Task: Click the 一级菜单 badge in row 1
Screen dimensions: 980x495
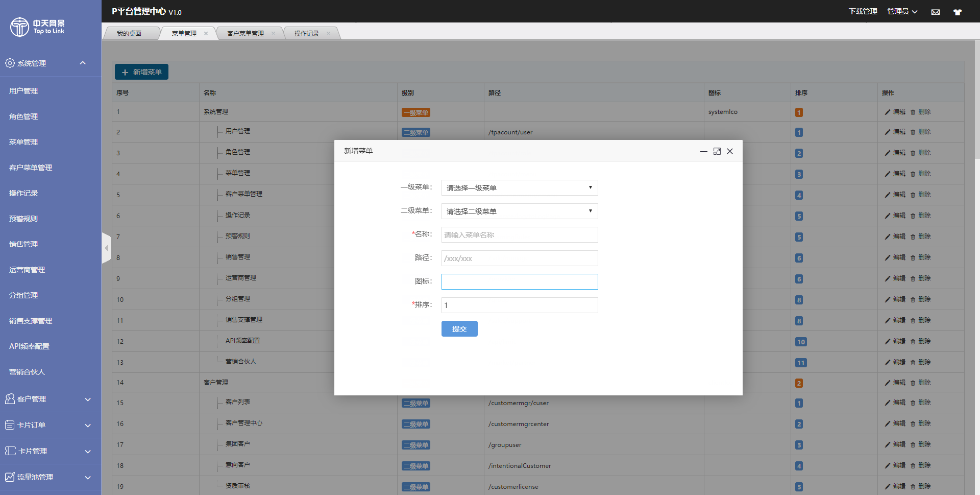Action: pos(416,112)
